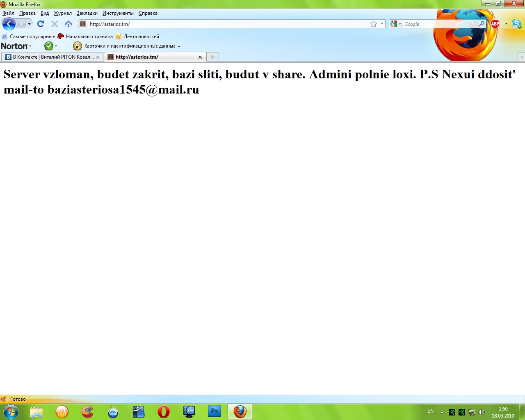525x420 pixels.
Task: Open Photoshop from the taskbar
Action: click(214, 411)
